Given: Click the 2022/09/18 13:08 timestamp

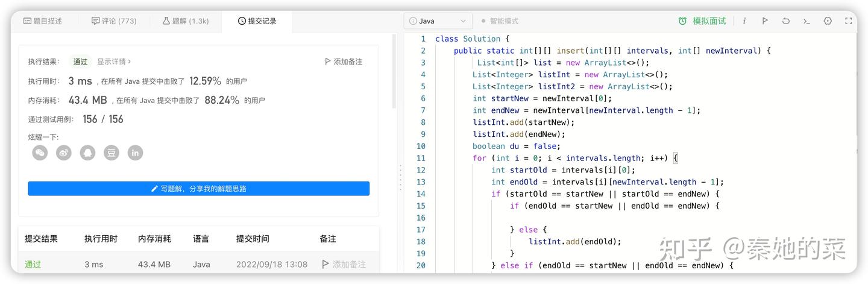Looking at the screenshot, I should [271, 264].
